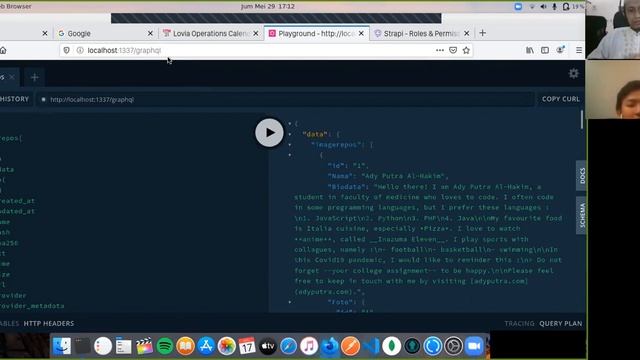Click the results pane vertical scrollbar

[x=582, y=120]
